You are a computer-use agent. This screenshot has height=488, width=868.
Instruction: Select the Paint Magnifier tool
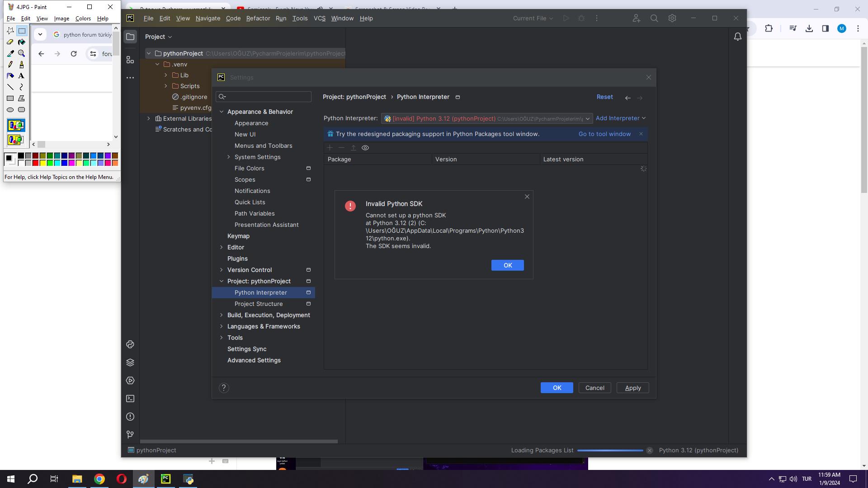[x=21, y=53]
